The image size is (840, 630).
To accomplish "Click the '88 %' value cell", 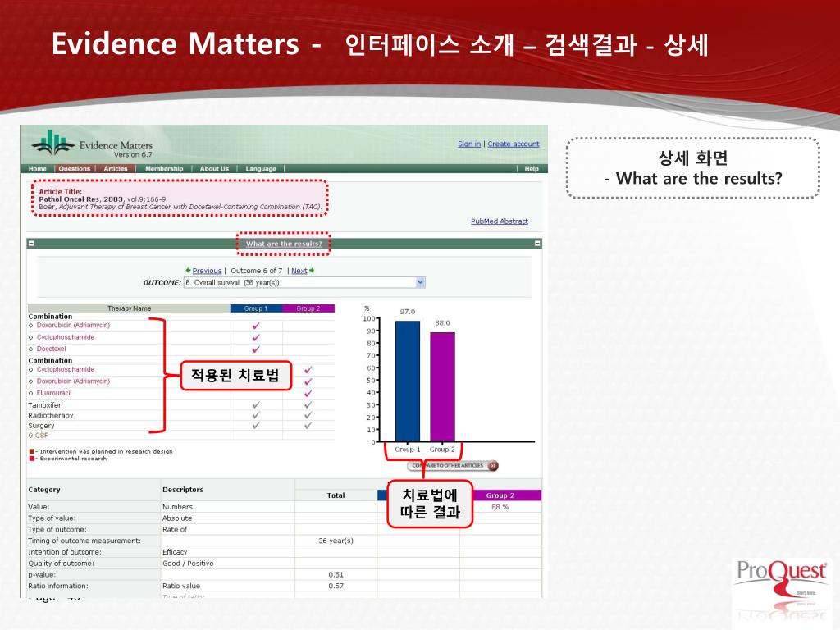I will (500, 507).
